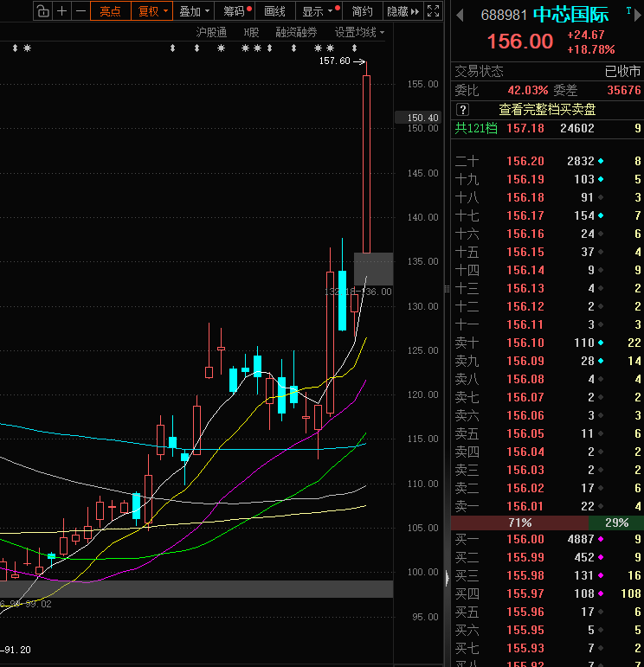This screenshot has height=667, width=644.
Task: Toggle the 融资融券 indicator
Action: (x=296, y=32)
